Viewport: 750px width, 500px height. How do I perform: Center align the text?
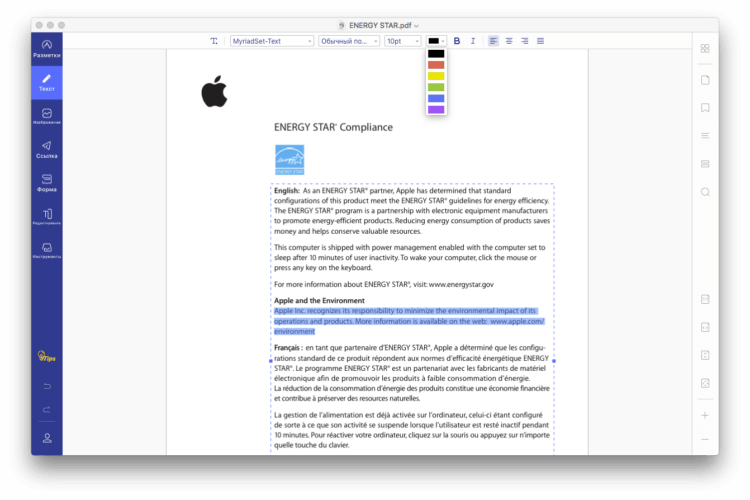(509, 41)
